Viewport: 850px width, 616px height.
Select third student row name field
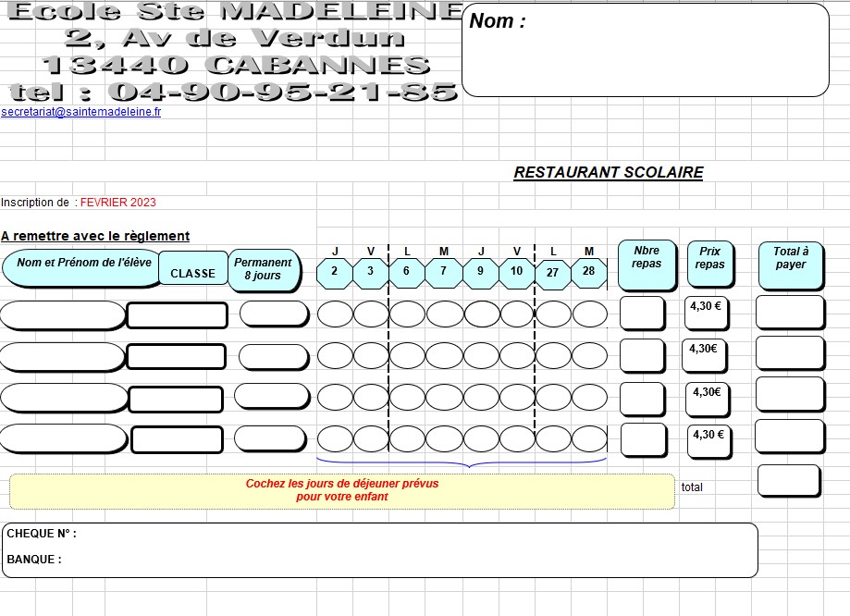(64, 398)
